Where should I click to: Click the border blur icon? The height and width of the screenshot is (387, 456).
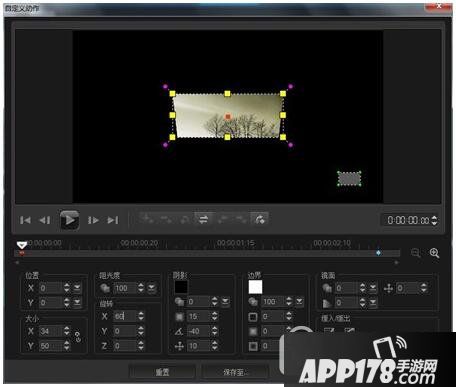tap(253, 331)
